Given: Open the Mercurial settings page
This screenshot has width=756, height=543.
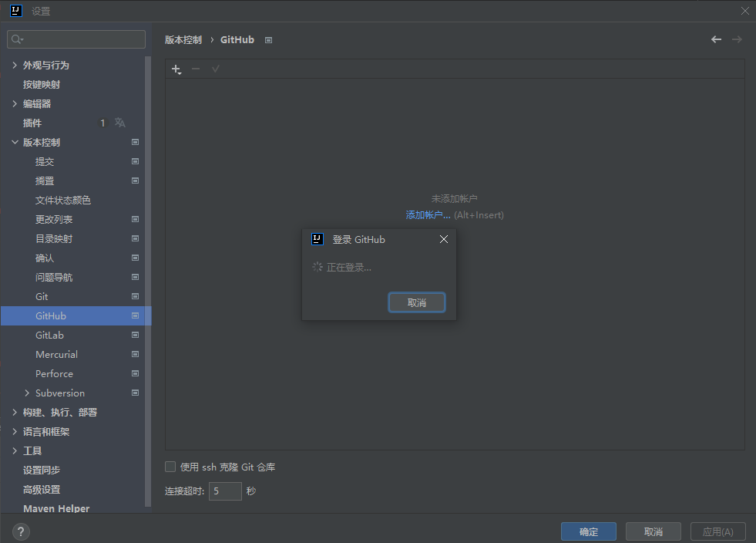Looking at the screenshot, I should [x=56, y=355].
